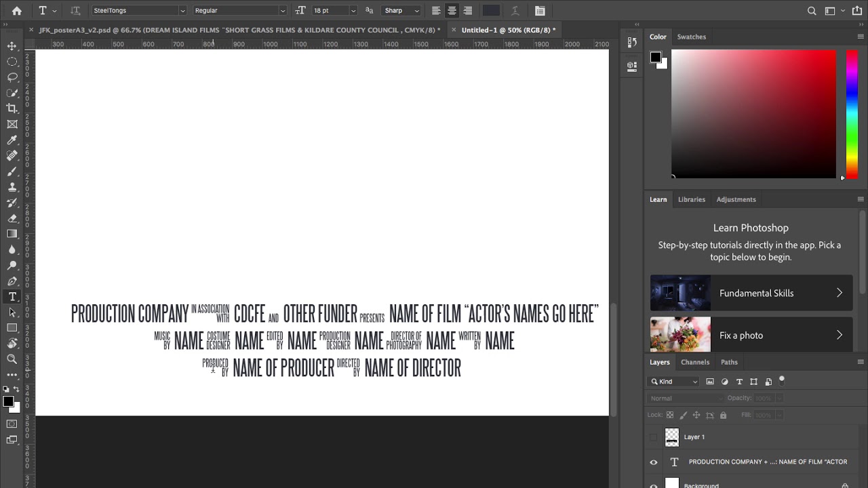Select the Lasso tool
The height and width of the screenshot is (488, 868).
[x=12, y=77]
